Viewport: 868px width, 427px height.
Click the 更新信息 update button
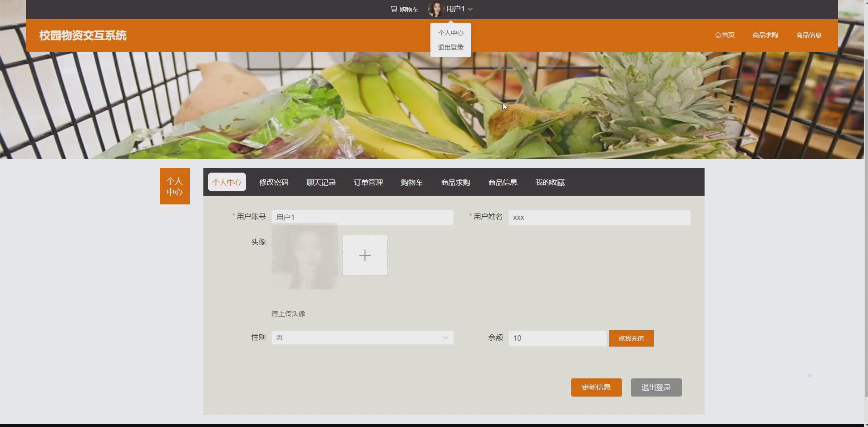(x=596, y=387)
